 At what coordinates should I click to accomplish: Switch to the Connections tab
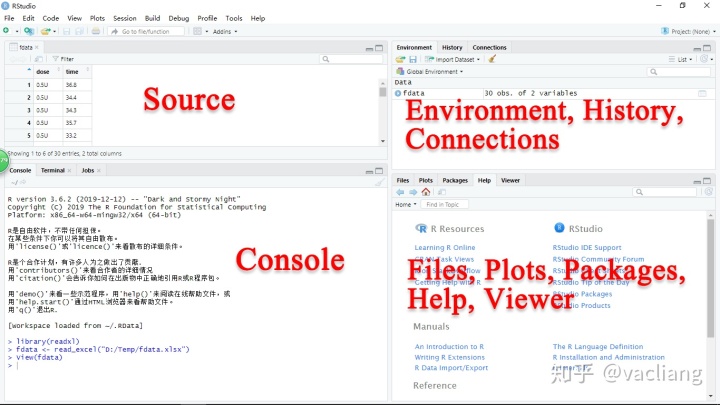click(x=489, y=47)
